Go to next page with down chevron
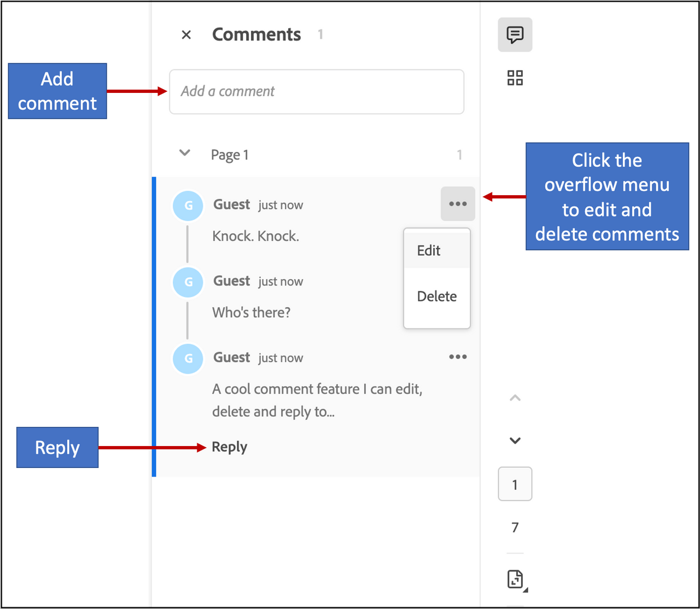 pos(515,441)
